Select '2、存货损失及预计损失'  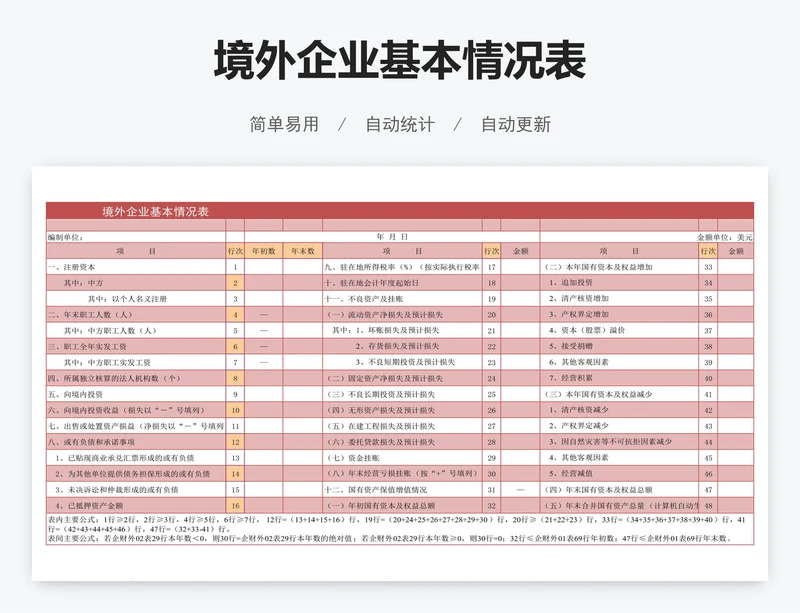402,346
